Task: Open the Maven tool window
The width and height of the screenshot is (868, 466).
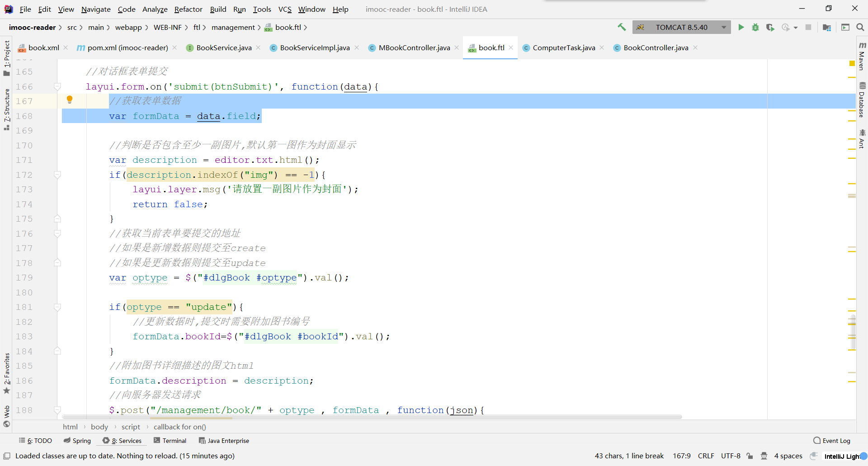Action: pyautogui.click(x=862, y=56)
